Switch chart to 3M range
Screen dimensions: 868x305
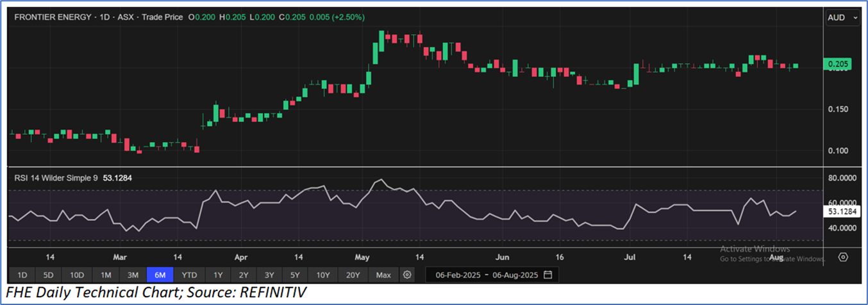coord(133,275)
